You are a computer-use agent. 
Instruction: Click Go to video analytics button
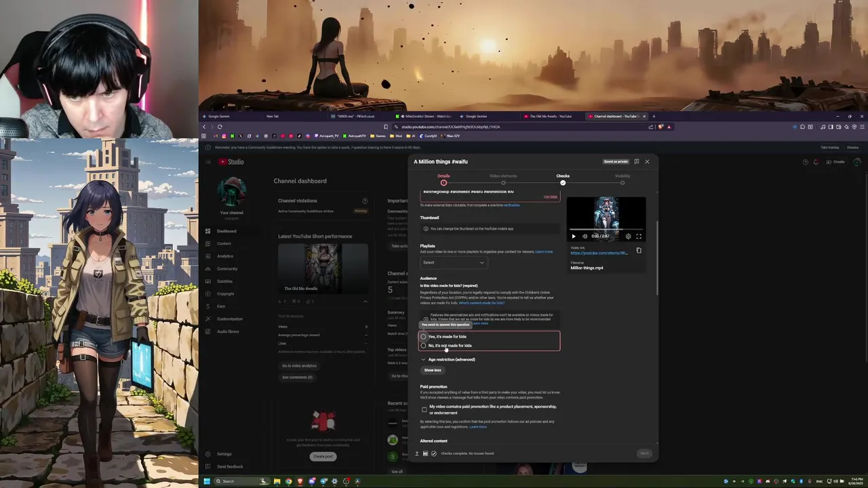coord(299,366)
